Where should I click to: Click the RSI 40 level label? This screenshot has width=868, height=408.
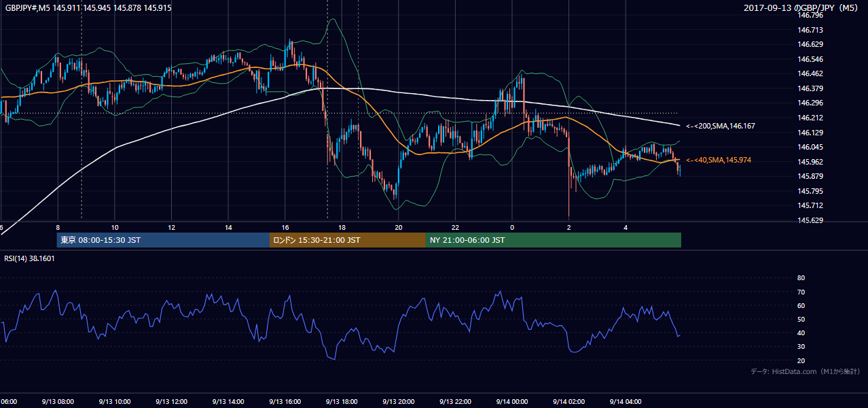[x=801, y=333]
